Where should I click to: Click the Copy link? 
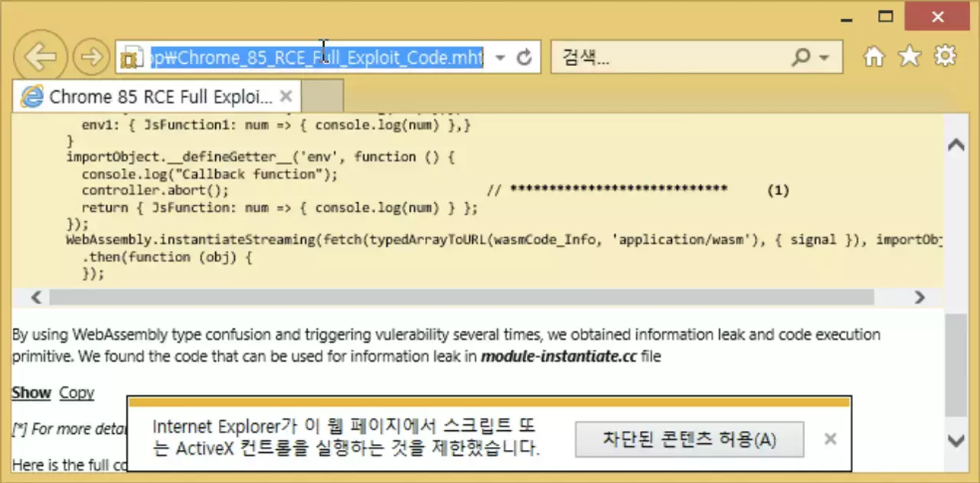coord(77,393)
